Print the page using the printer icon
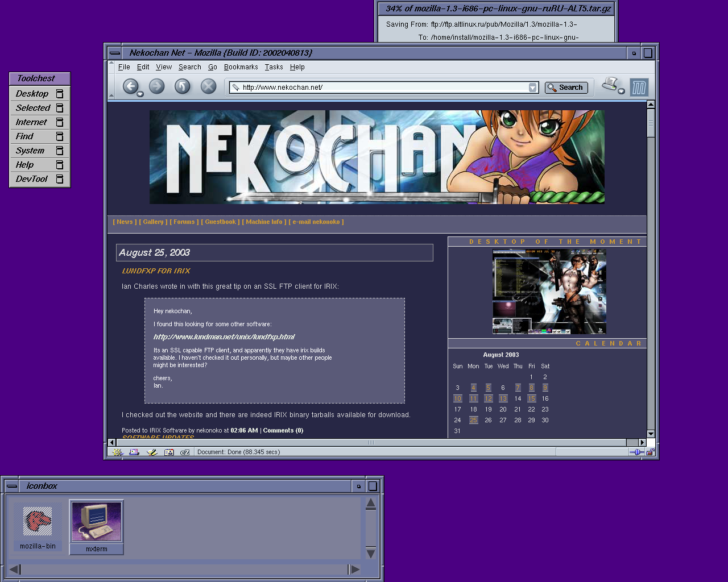Screen dimensions: 728x582 pos(611,85)
